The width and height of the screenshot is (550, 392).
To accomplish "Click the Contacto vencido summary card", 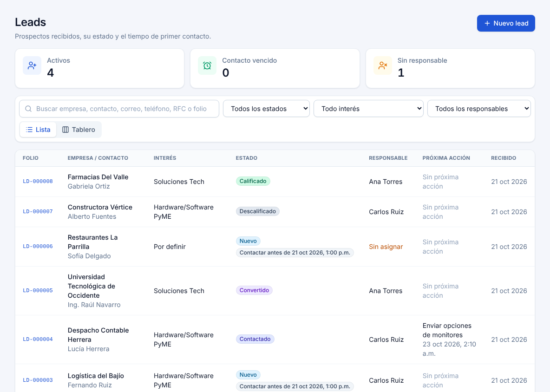I will (275, 68).
